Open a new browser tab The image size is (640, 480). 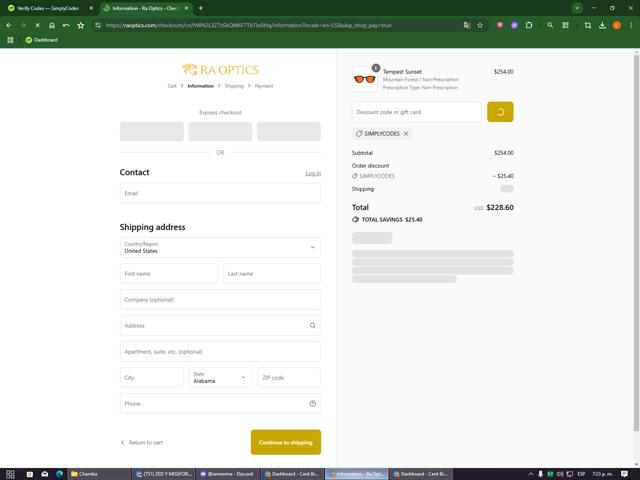200,8
